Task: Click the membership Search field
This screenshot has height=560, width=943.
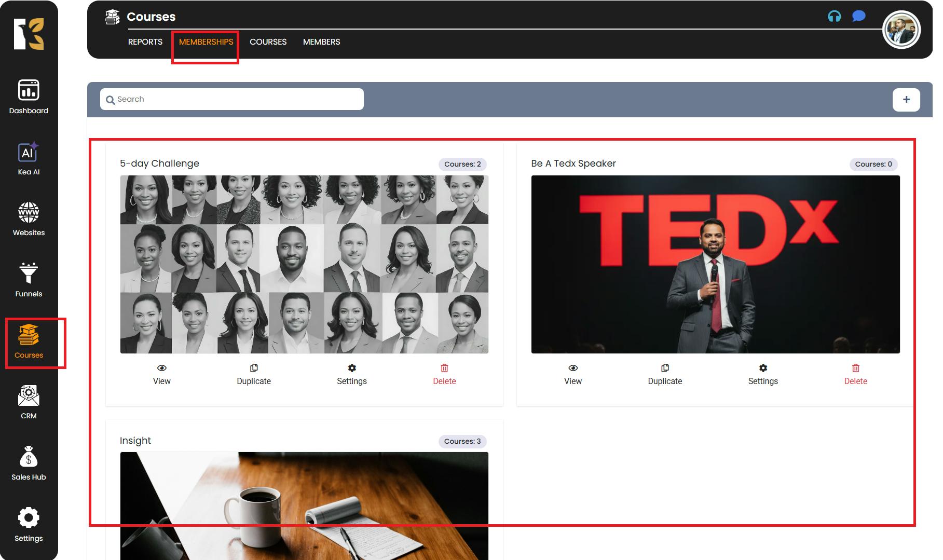Action: pos(232,99)
